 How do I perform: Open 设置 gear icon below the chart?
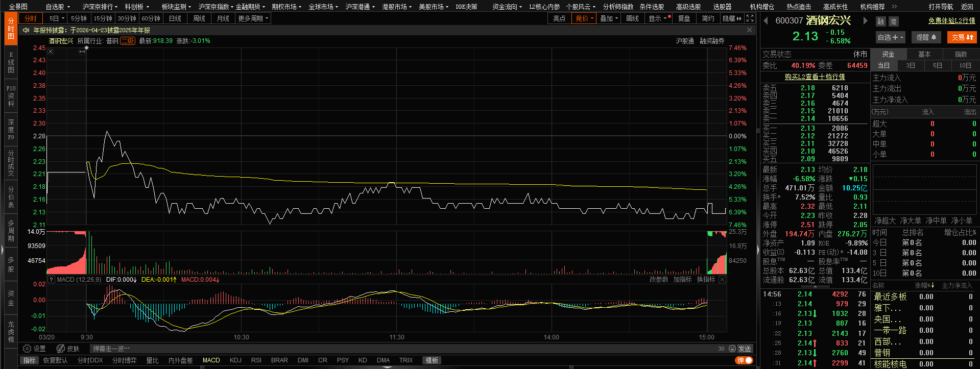tap(27, 349)
